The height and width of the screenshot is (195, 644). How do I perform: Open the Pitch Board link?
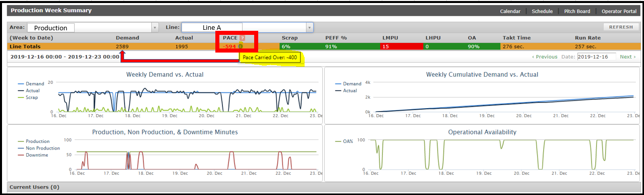coord(577,11)
